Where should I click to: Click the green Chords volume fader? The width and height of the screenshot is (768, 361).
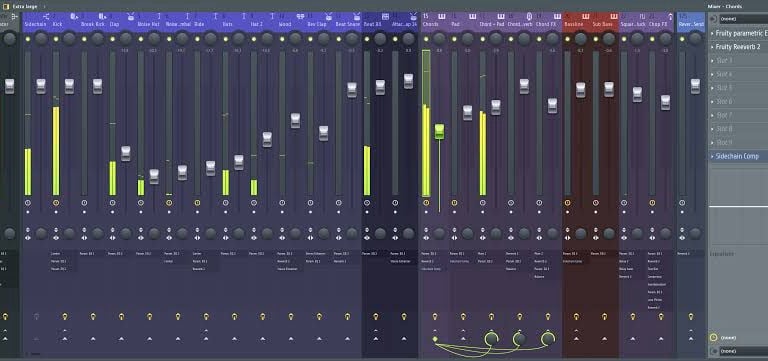439,131
